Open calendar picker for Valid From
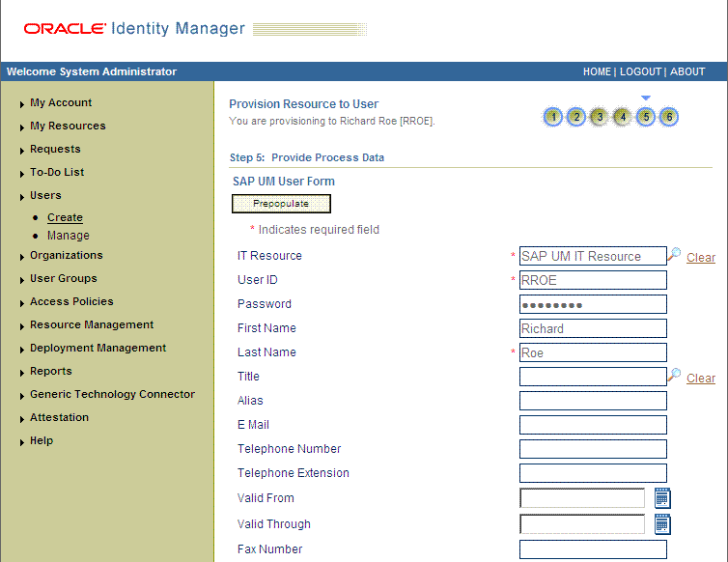This screenshot has width=728, height=562. tap(662, 498)
